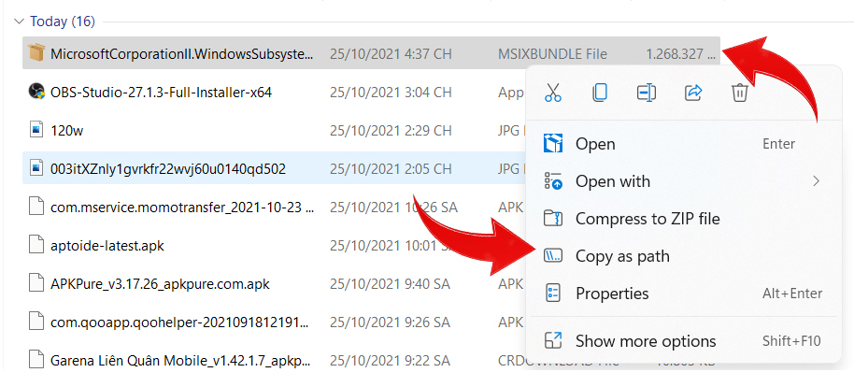This screenshot has width=868, height=387.
Task: Click the Open menu entry icon
Action: pyautogui.click(x=553, y=144)
